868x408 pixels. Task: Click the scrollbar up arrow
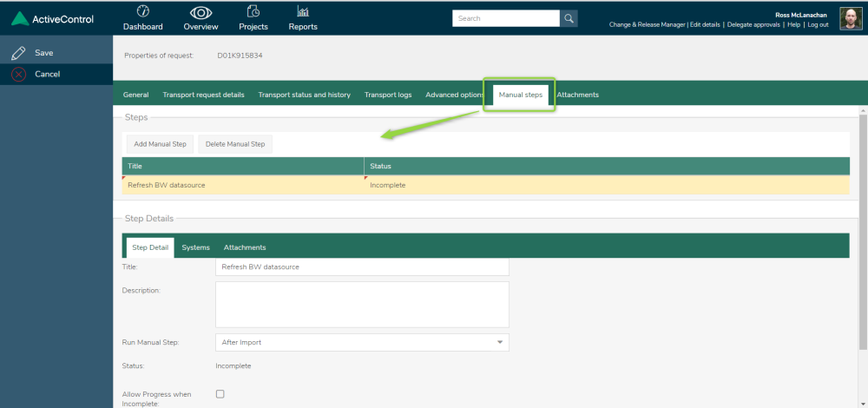pyautogui.click(x=863, y=110)
